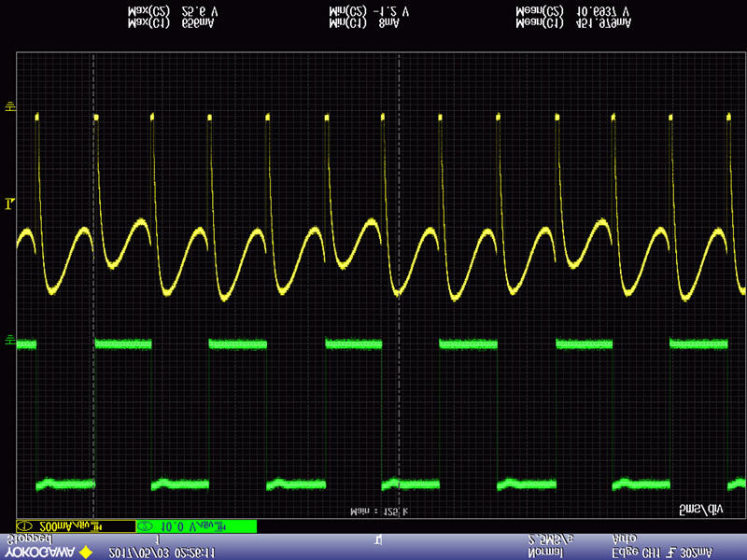747x560 pixels.
Task: Click the Auto trigger mode label
Action: pos(625,539)
